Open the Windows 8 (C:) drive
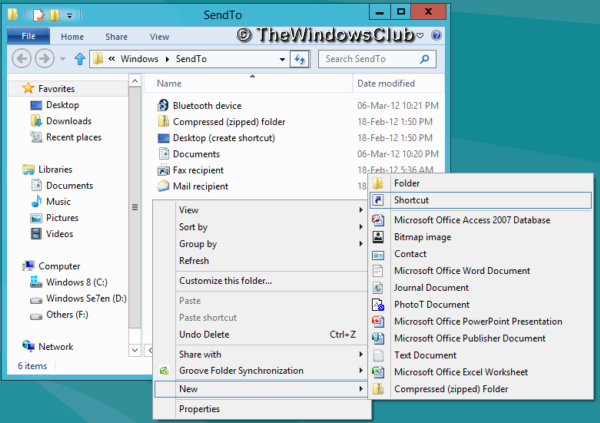Screen dimensions: 600x423 pos(77,282)
